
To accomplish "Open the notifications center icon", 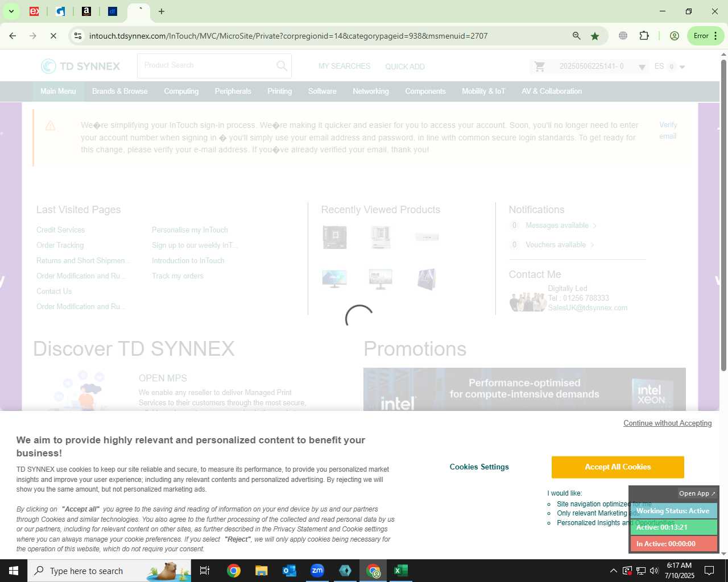I will click(x=709, y=571).
